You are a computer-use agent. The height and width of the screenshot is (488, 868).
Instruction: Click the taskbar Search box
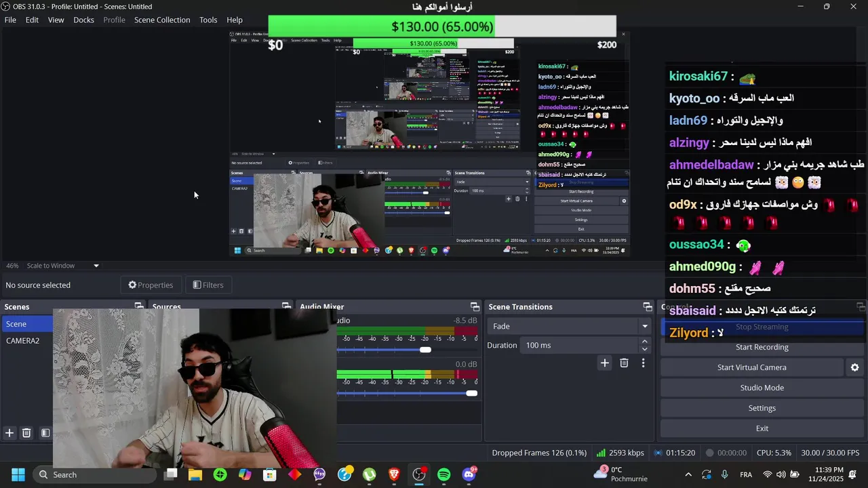tap(95, 474)
